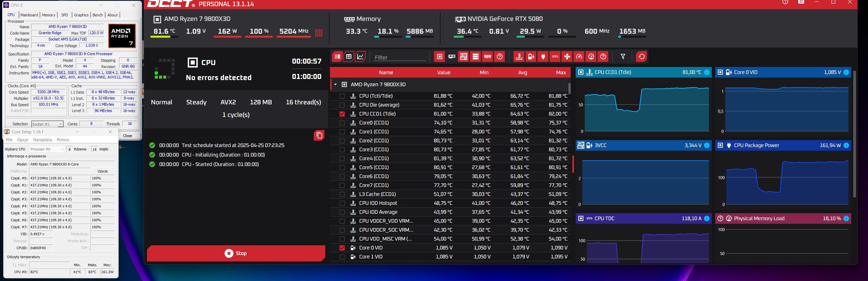Toggle the motherboard sensor filter icon
Viewport: 868px width, 281px height.
(x=463, y=57)
